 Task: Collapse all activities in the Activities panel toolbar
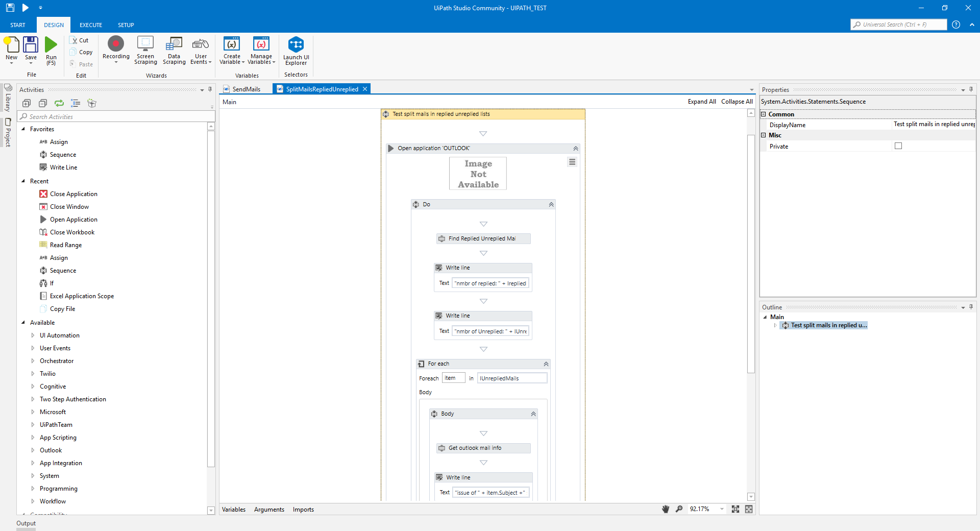coord(43,103)
